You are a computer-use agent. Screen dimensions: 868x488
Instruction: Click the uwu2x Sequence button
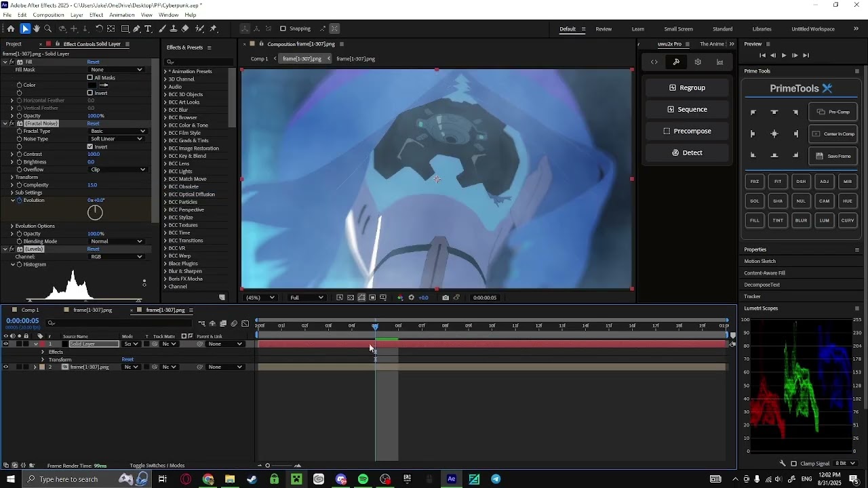coord(687,109)
